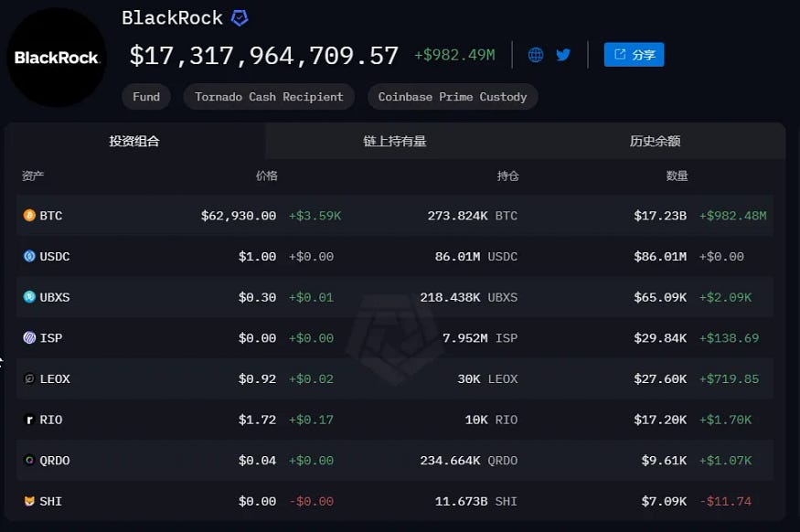
Task: Click the BTC price $62,930.00
Action: (239, 216)
